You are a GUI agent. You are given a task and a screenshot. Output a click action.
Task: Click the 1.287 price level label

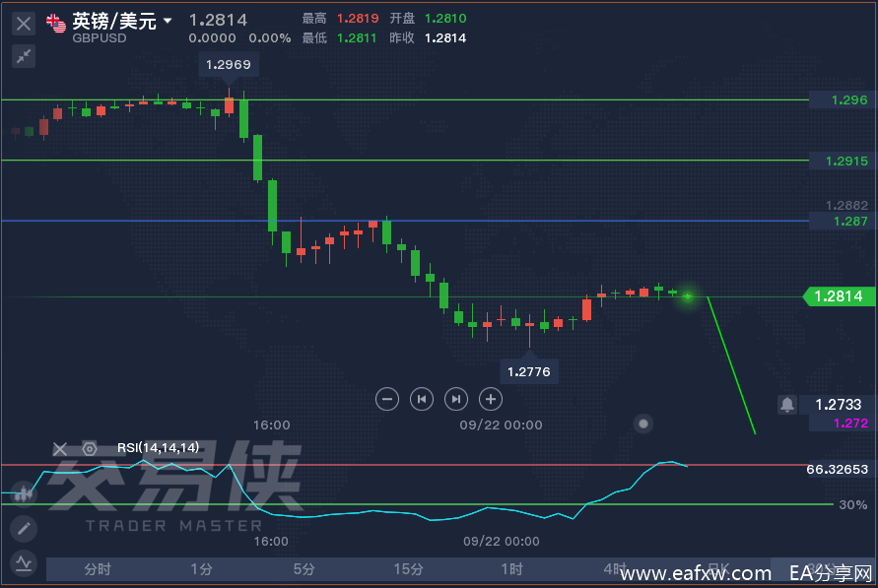click(x=850, y=221)
